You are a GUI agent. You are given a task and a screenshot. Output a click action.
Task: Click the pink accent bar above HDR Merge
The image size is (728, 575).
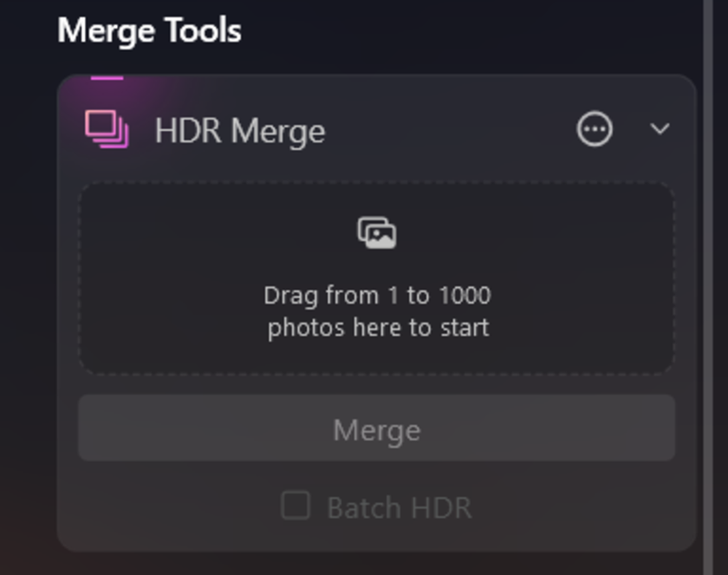(107, 78)
